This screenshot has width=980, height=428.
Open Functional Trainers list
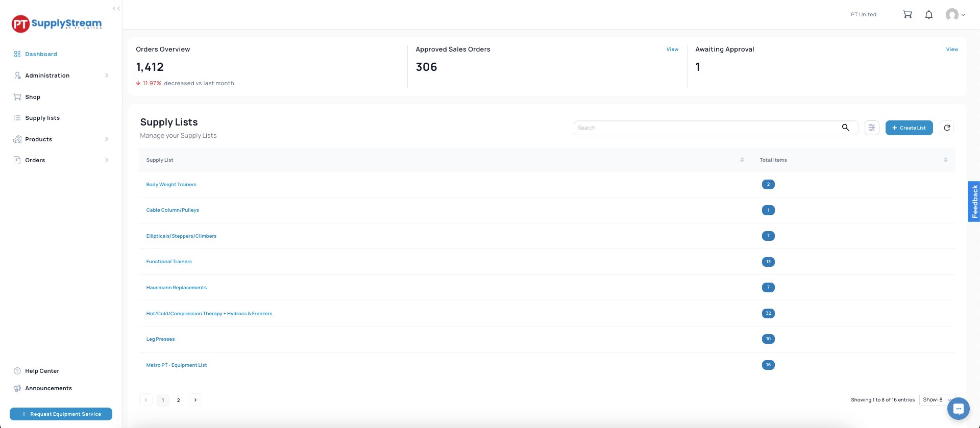click(169, 262)
